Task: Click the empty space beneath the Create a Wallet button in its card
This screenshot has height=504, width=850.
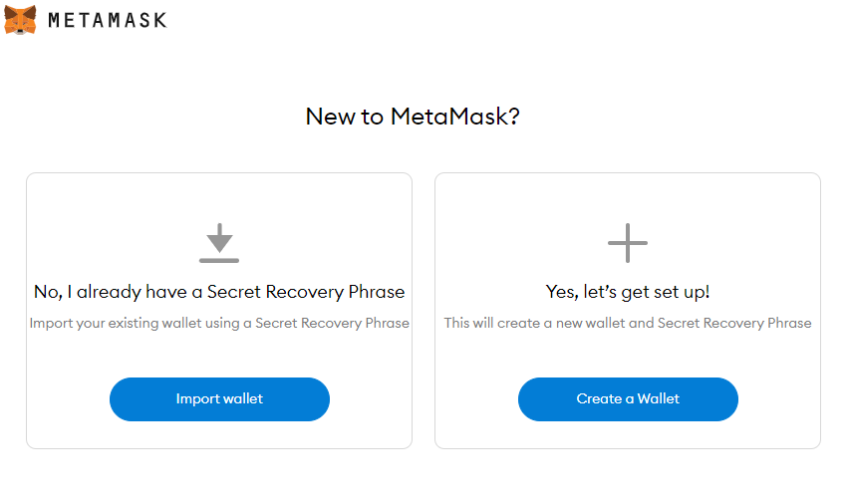Action: 628,434
